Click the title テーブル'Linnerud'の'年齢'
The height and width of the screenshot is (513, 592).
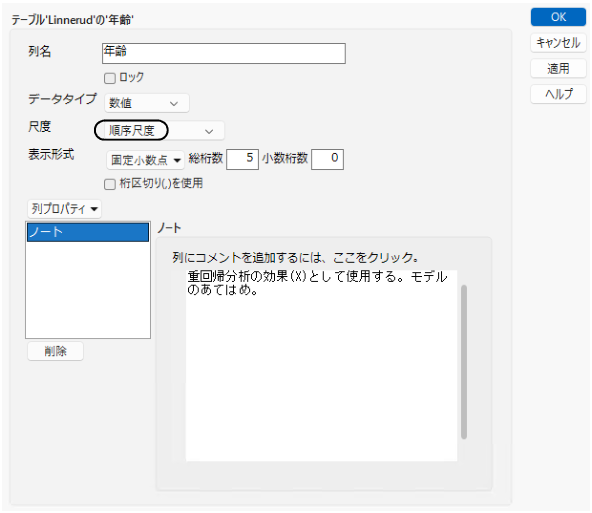[72, 20]
